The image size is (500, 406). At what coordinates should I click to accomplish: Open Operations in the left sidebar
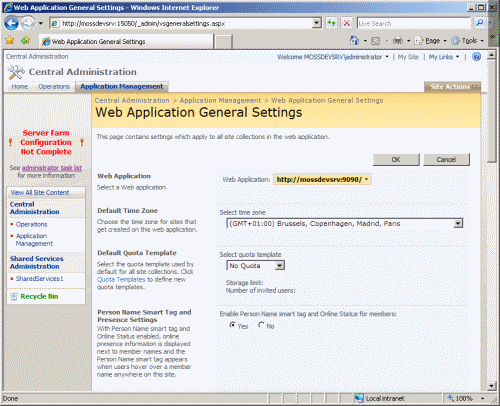(31, 224)
